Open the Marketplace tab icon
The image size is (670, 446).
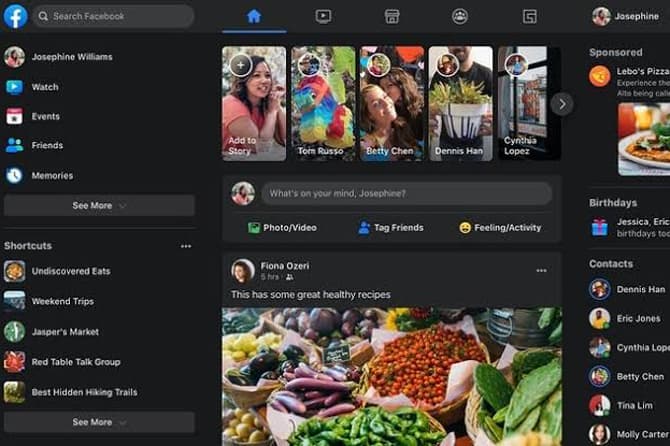click(x=392, y=16)
